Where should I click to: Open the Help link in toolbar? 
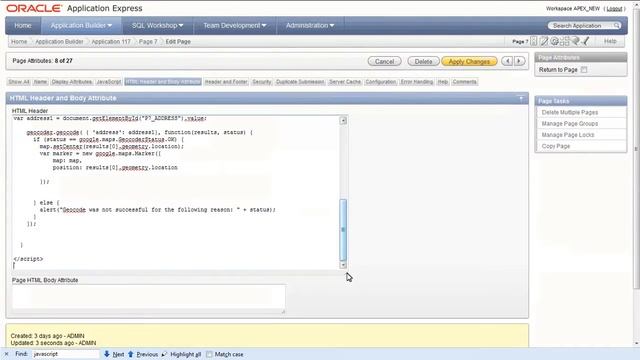point(610,41)
